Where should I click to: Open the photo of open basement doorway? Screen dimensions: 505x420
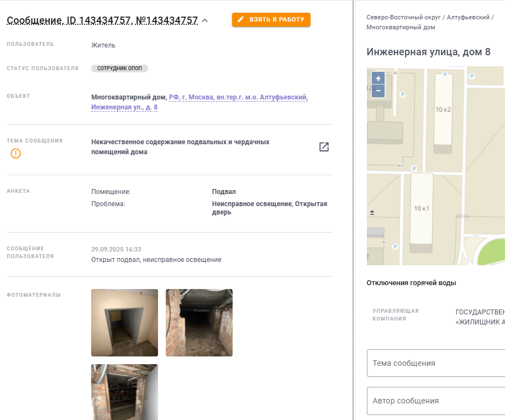point(125,323)
